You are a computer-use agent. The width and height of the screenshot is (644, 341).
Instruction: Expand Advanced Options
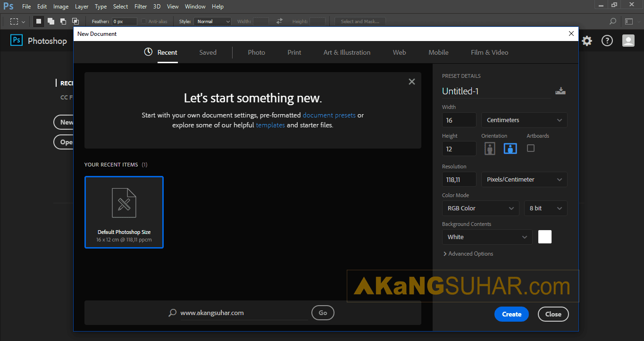pos(468,254)
